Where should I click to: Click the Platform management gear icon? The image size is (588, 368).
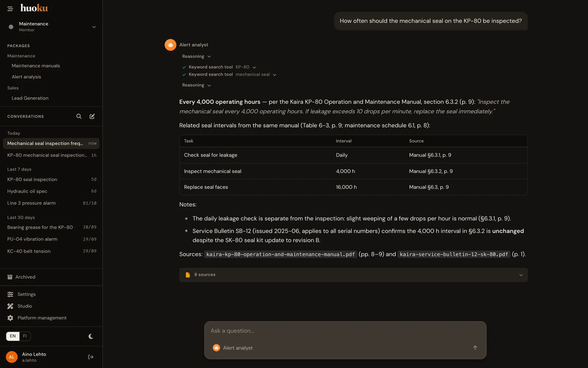click(10, 318)
